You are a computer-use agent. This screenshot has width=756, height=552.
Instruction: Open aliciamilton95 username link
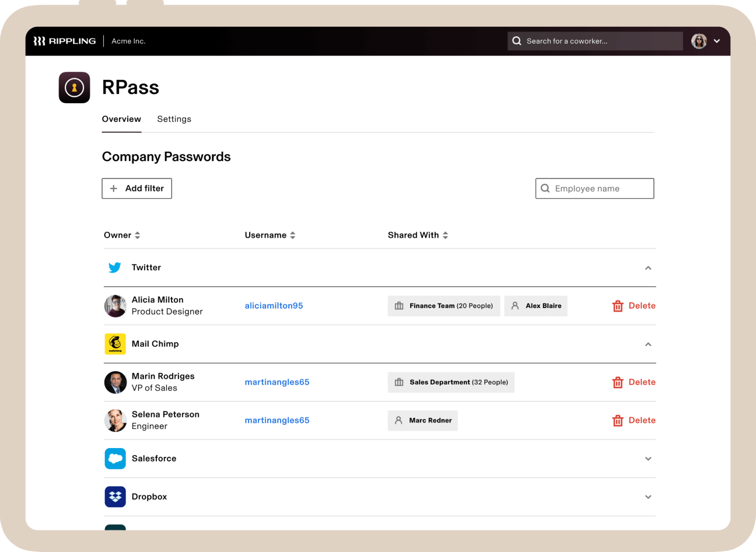(274, 306)
